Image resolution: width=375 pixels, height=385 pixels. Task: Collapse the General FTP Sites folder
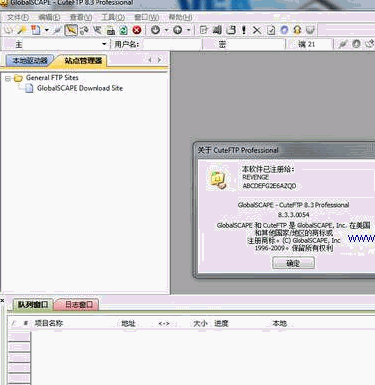pos(8,79)
